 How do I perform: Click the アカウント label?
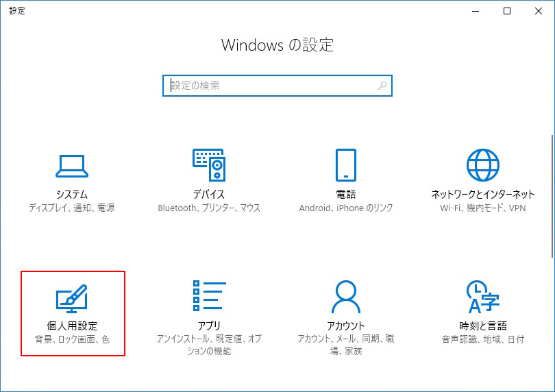pos(346,326)
